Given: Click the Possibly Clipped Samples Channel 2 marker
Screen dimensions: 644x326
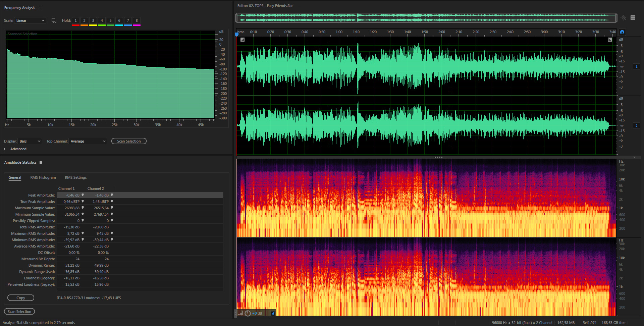Looking at the screenshot, I should click(x=112, y=220).
